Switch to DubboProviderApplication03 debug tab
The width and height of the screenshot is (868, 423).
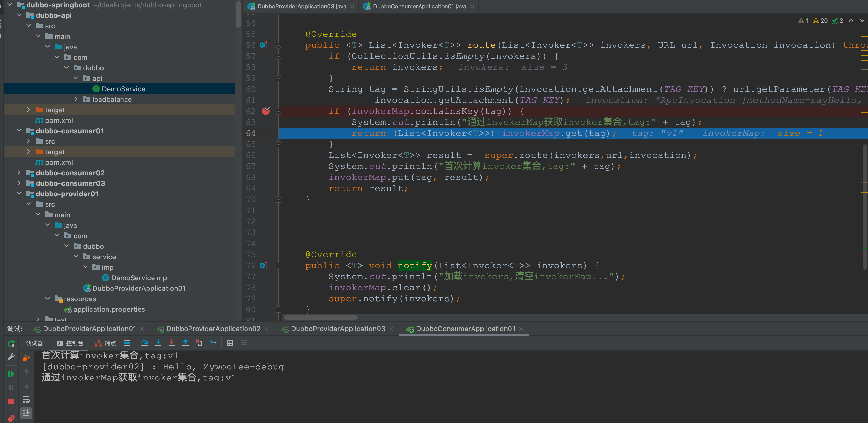tap(338, 329)
